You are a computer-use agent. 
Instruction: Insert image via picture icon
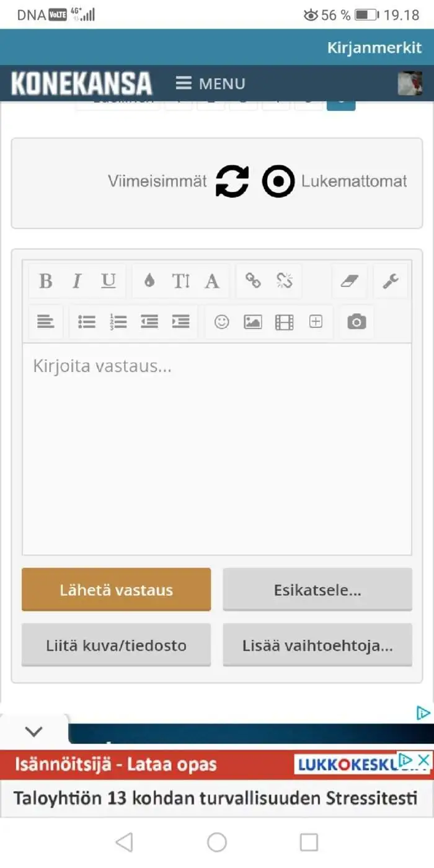tap(253, 322)
